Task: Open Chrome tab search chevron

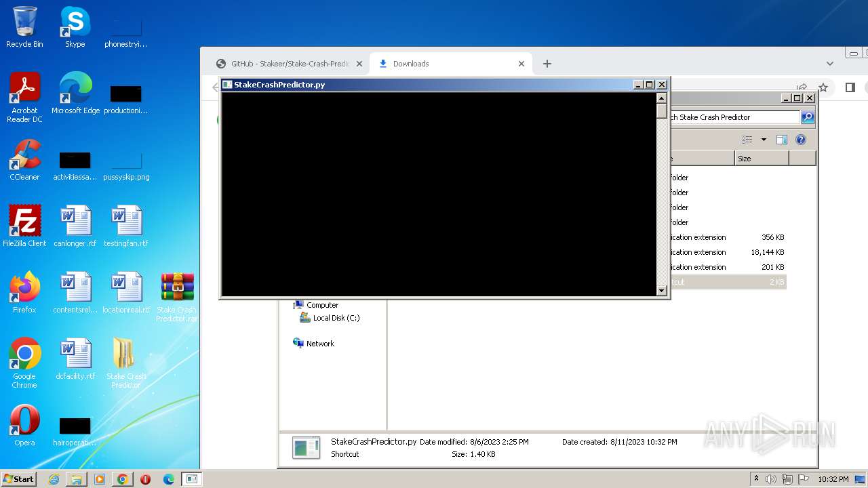Action: point(830,64)
